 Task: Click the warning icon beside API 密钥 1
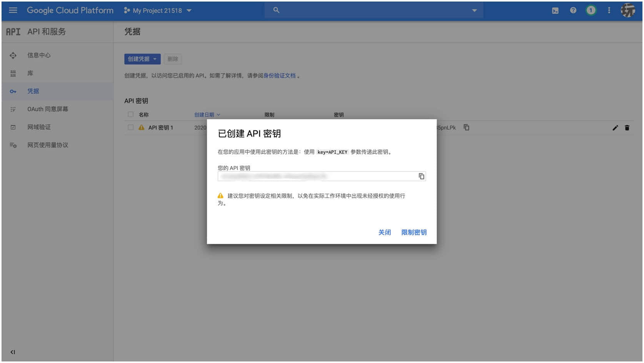point(141,127)
